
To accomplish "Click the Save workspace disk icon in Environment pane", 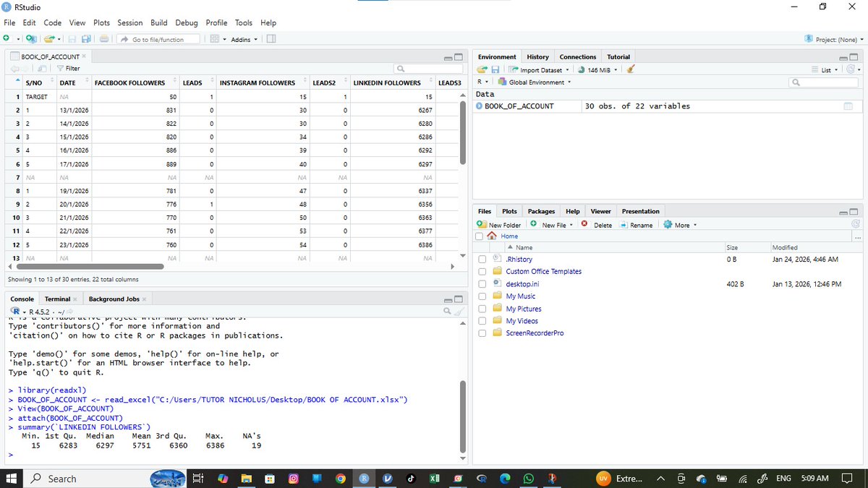I will (x=495, y=69).
